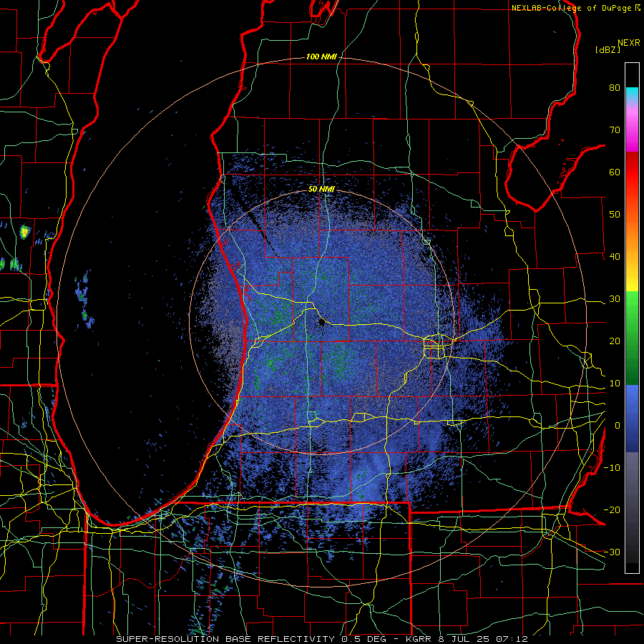Click the red segment of color bar
The width and height of the screenshot is (644, 644).
632,172
